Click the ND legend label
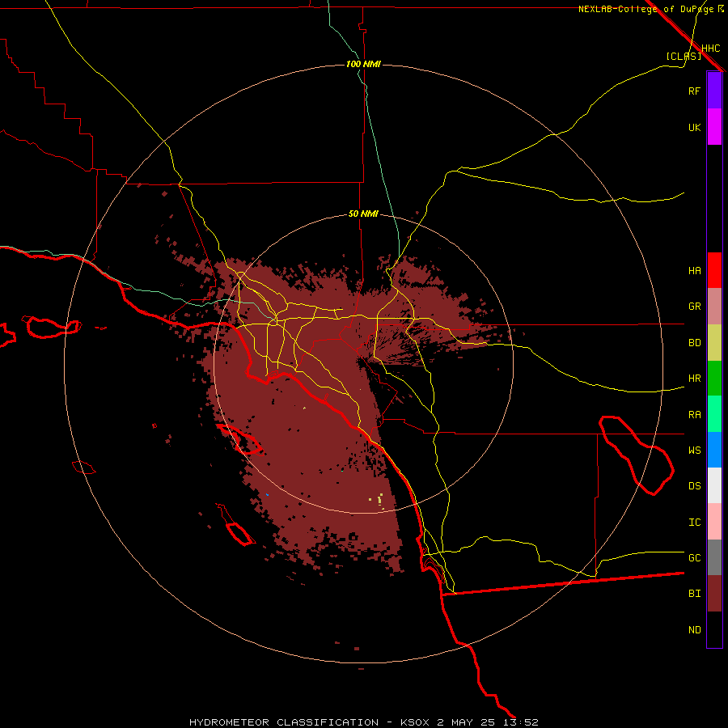The height and width of the screenshot is (728, 728). tap(694, 630)
